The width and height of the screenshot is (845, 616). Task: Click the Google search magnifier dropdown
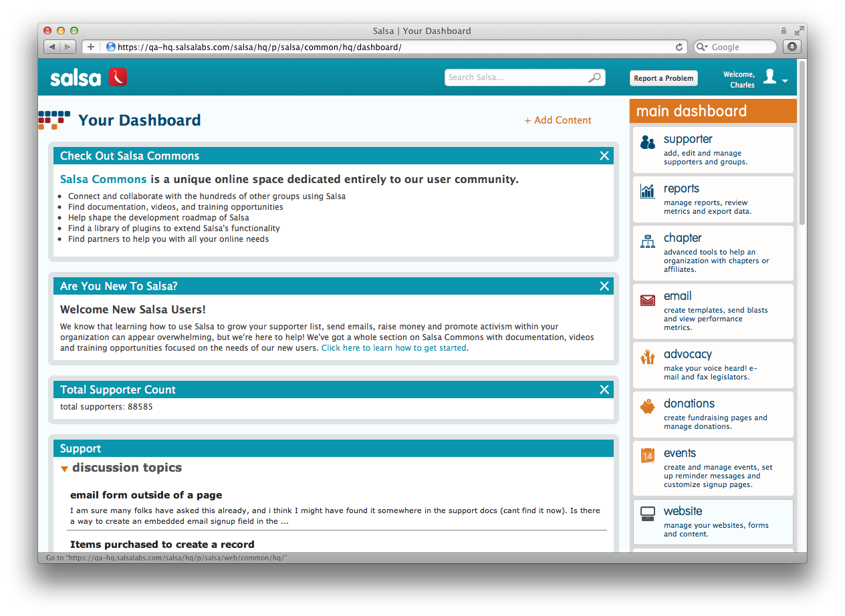point(702,47)
